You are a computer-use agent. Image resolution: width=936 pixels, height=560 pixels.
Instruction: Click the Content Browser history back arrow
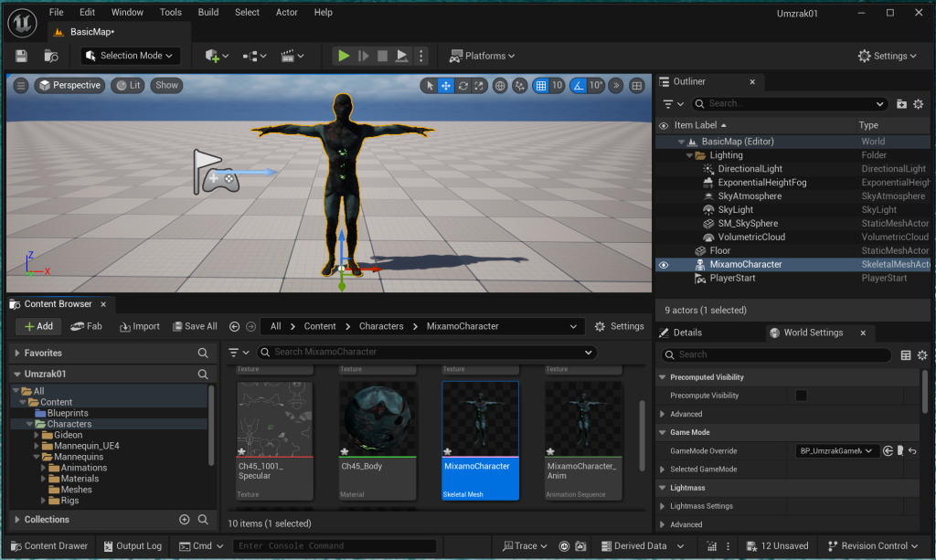(234, 327)
